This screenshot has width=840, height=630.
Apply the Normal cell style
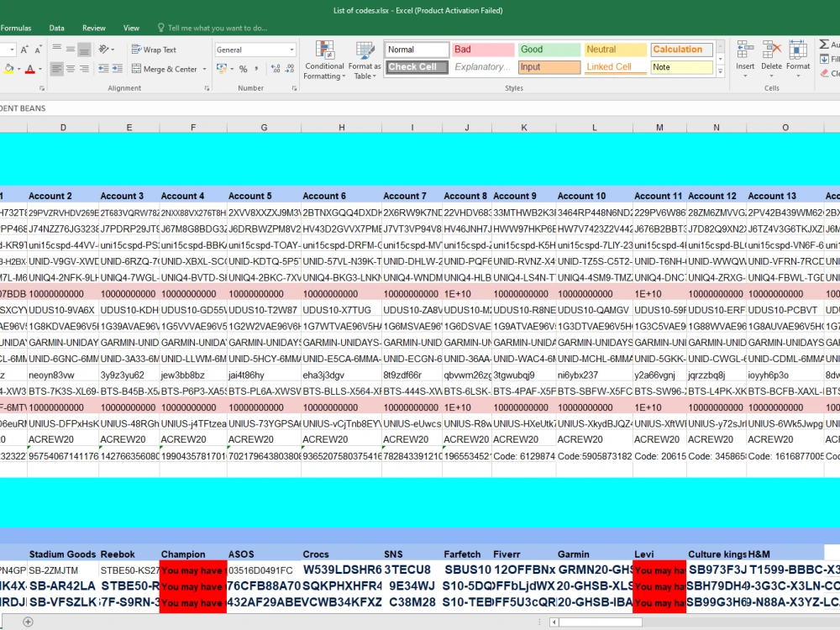(x=417, y=50)
